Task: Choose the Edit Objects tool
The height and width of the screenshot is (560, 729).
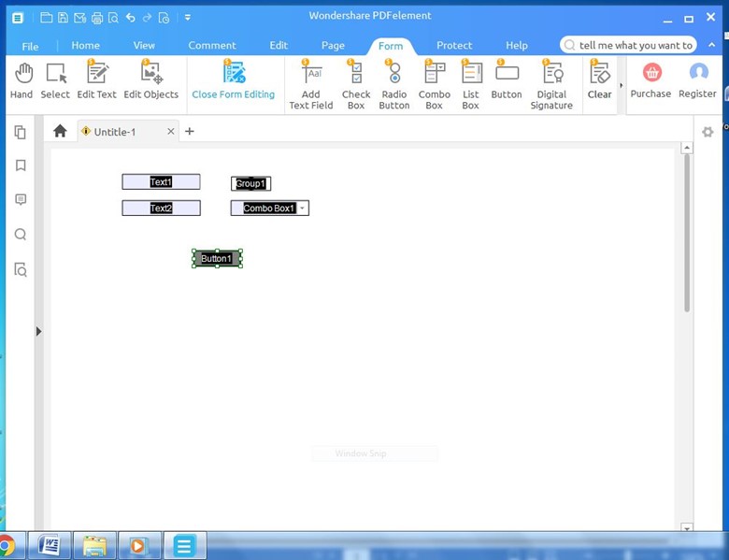Action: (150, 79)
